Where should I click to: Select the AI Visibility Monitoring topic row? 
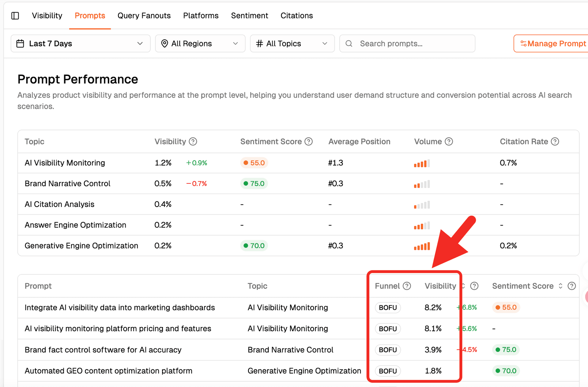298,163
